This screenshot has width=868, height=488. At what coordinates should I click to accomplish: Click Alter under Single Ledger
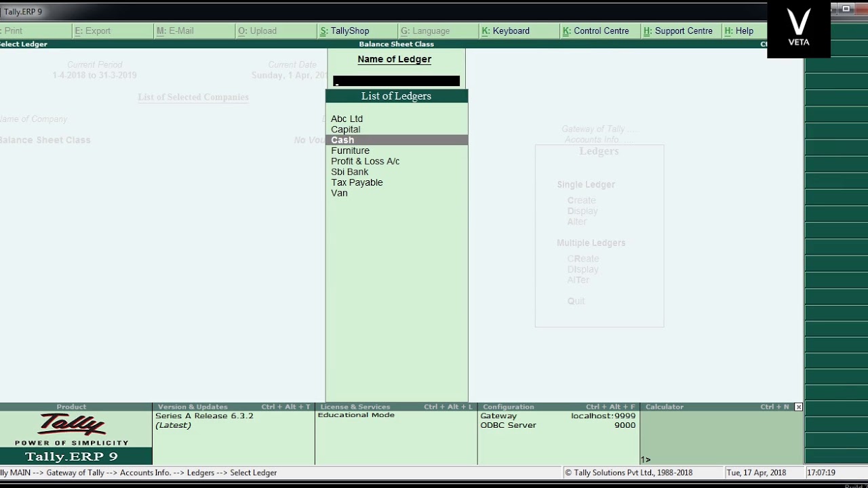(577, 222)
